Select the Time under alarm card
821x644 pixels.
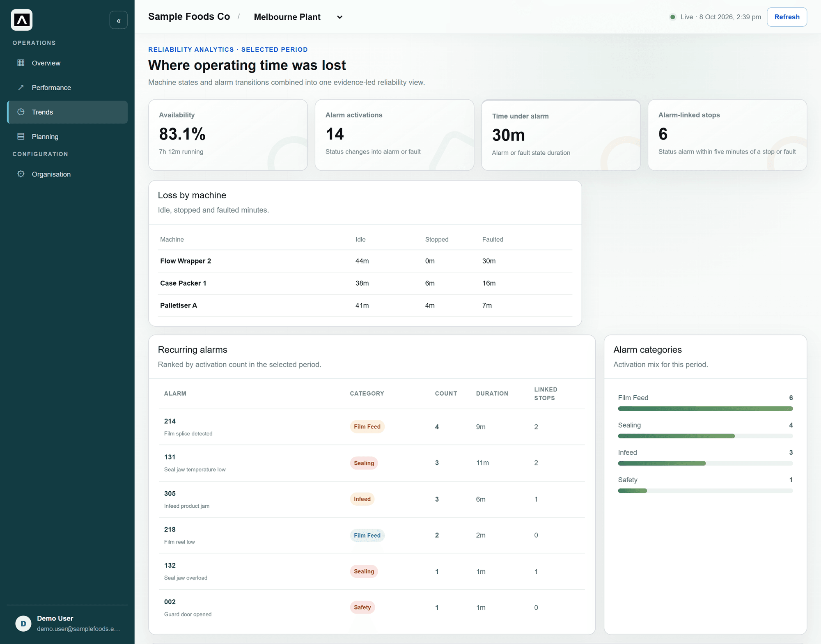561,135
